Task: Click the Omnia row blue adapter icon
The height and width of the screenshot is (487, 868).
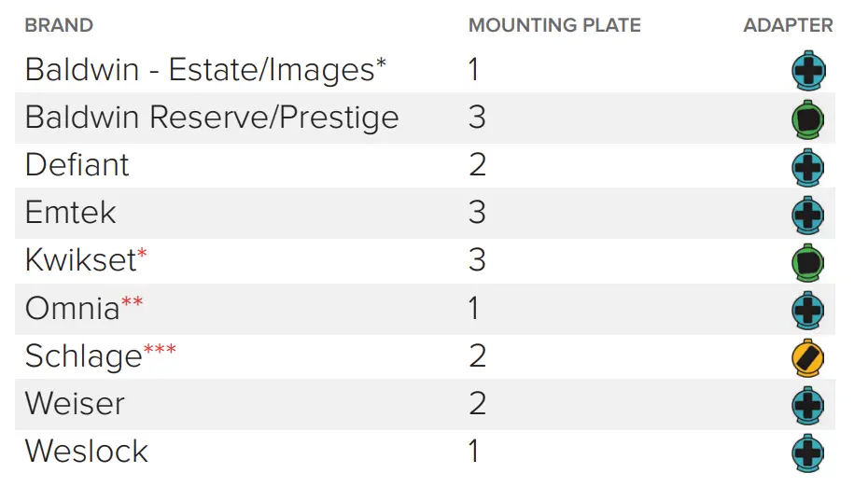Action: click(x=807, y=310)
